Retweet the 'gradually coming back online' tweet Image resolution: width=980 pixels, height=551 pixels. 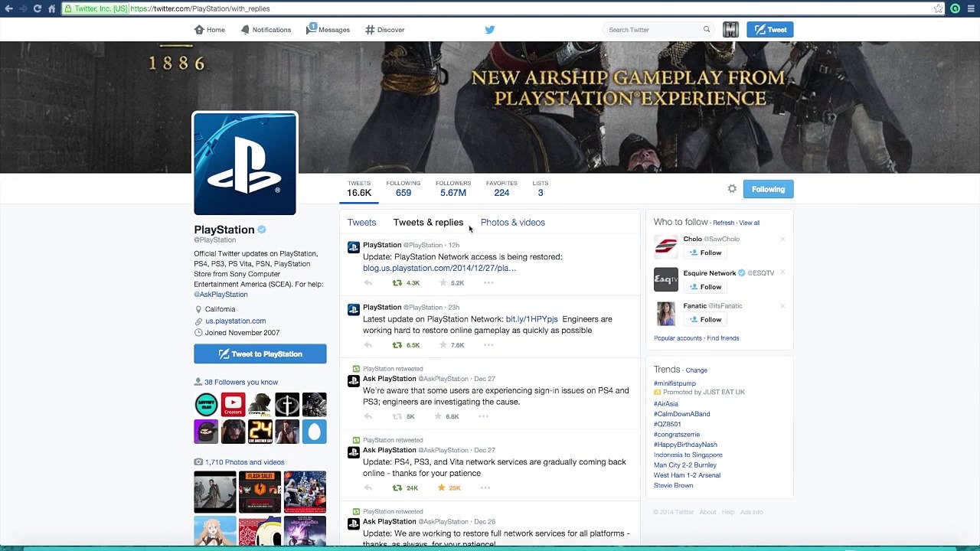pos(397,487)
